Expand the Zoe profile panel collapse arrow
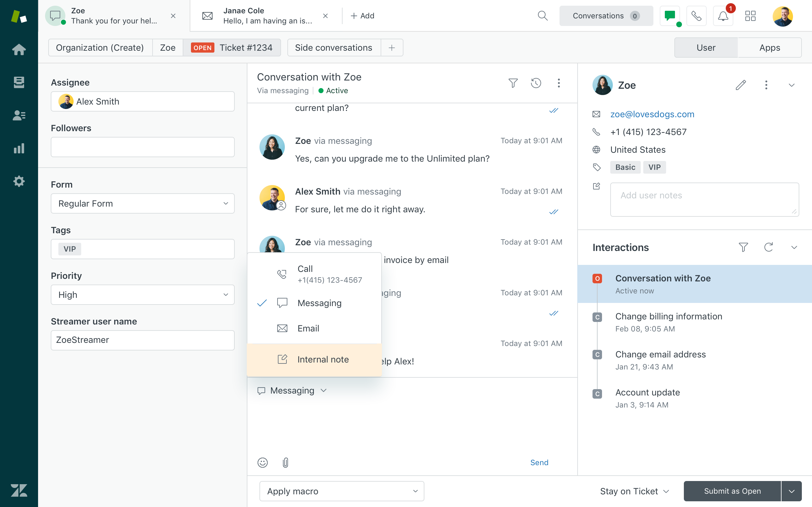 791,85
